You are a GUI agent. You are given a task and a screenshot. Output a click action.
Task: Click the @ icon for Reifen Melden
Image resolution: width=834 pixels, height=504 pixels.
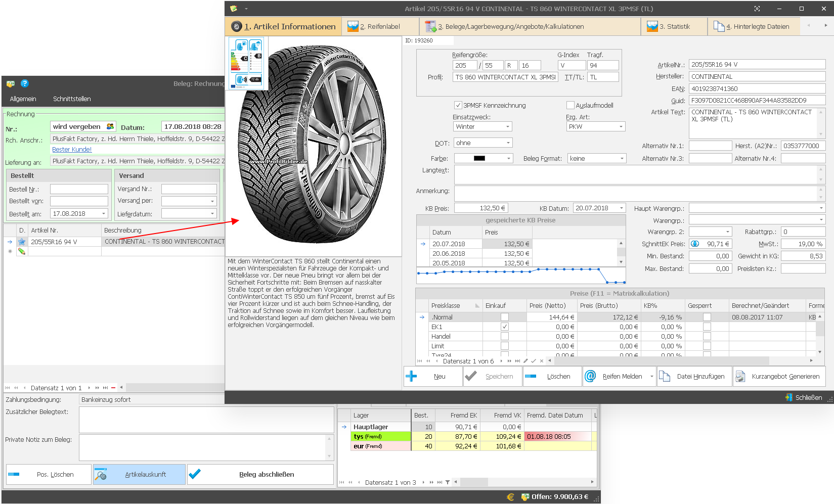point(590,376)
